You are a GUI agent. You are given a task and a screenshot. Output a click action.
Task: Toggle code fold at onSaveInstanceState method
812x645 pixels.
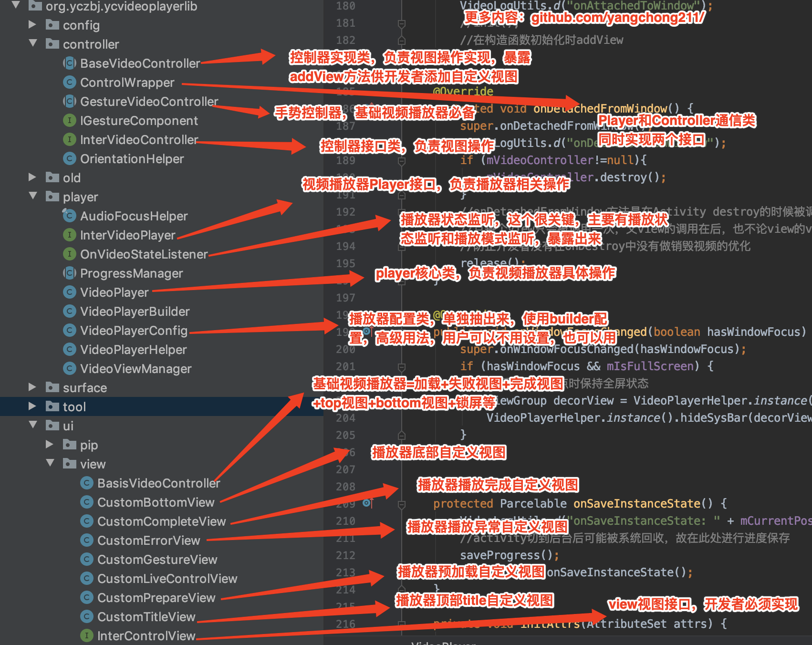click(x=402, y=504)
